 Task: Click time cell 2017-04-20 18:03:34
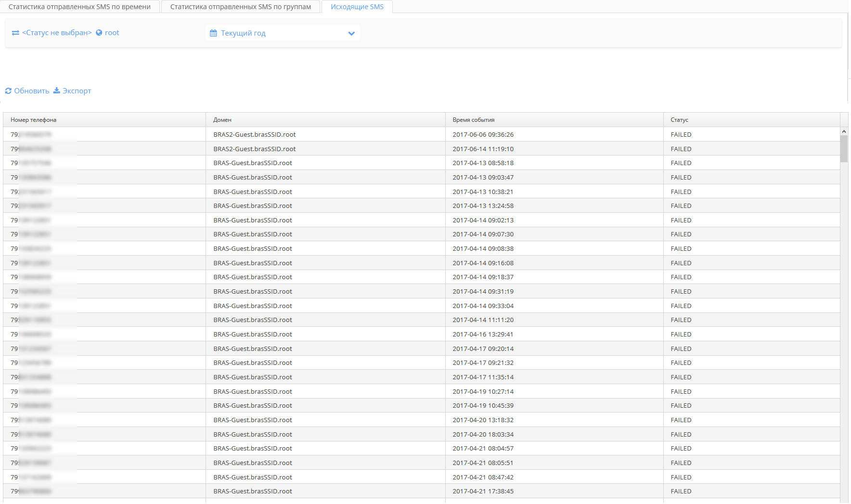click(554, 434)
